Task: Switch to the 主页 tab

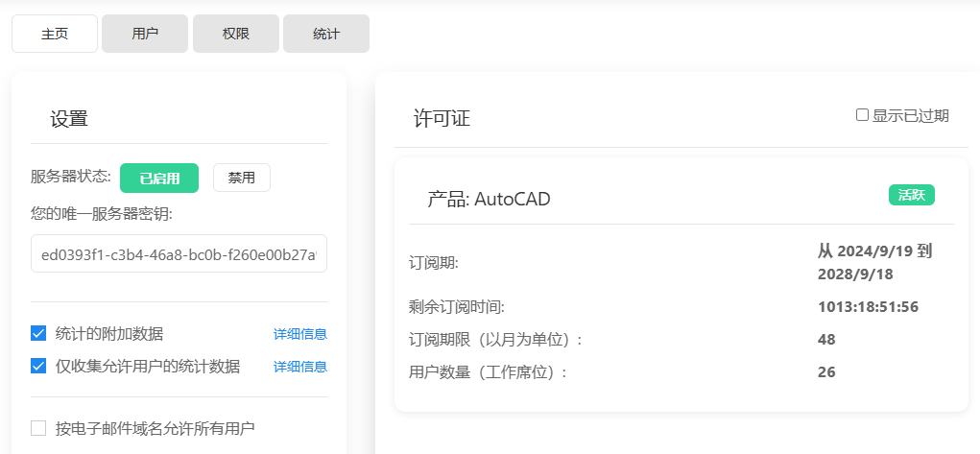Action: pos(55,34)
